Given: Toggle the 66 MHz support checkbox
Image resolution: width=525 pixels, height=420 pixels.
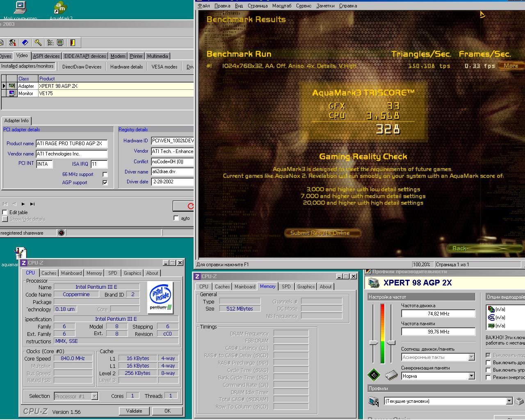Looking at the screenshot, I should click(105, 174).
